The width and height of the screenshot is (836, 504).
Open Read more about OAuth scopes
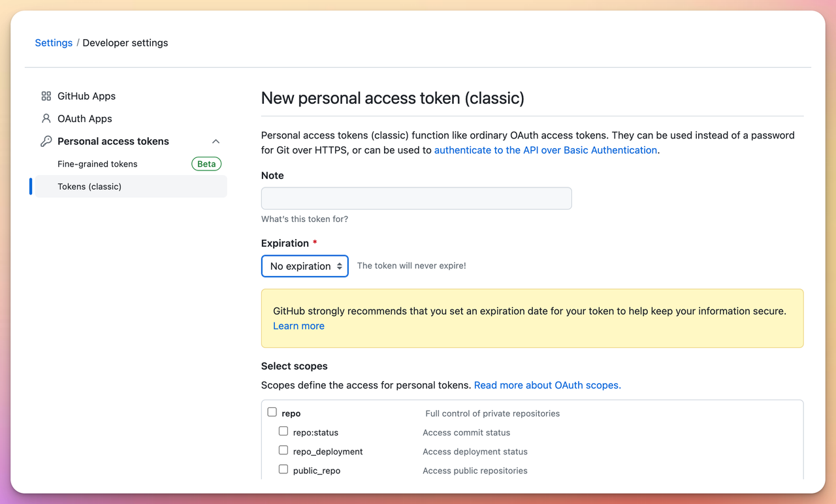coord(547,385)
